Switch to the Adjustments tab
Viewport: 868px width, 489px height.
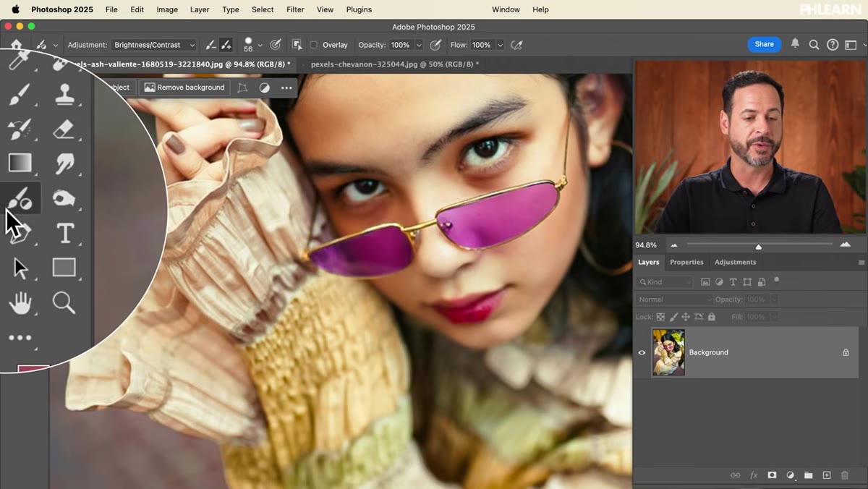[x=735, y=263]
